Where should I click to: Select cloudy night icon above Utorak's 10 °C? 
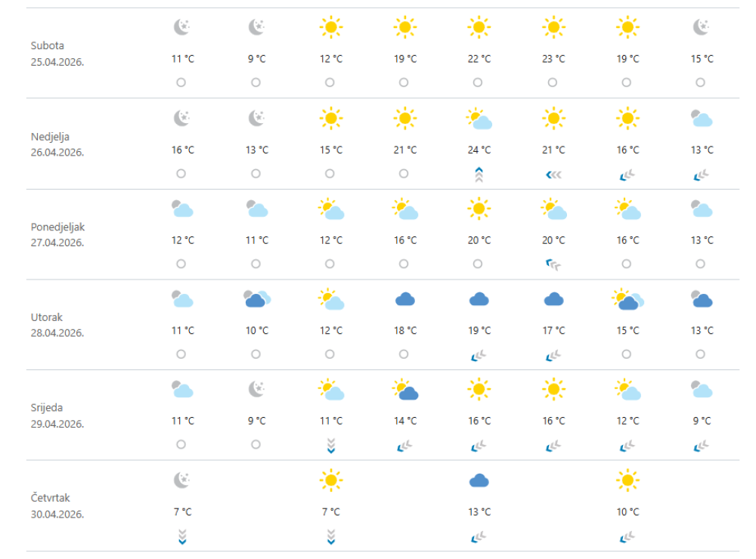coord(256,299)
